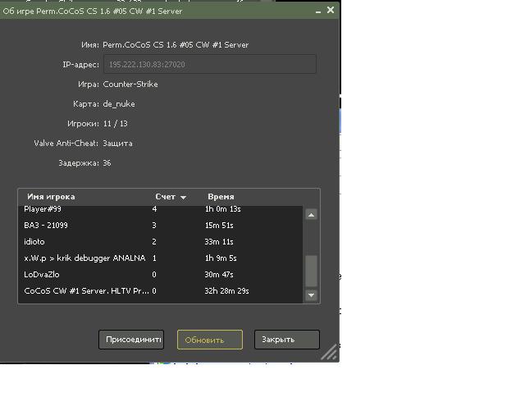Viewport: 525px width, 420px height.
Task: Click the Закрыть button
Action: click(x=287, y=340)
